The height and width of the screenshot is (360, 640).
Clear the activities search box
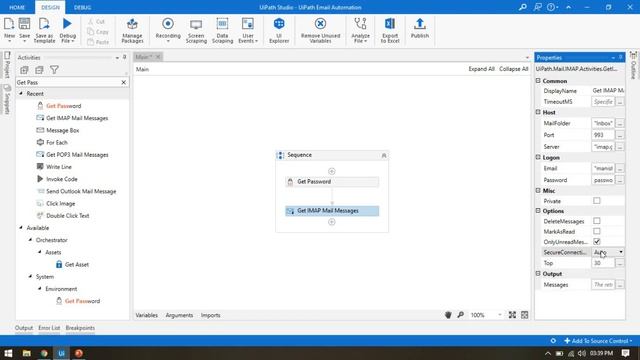pyautogui.click(x=124, y=82)
